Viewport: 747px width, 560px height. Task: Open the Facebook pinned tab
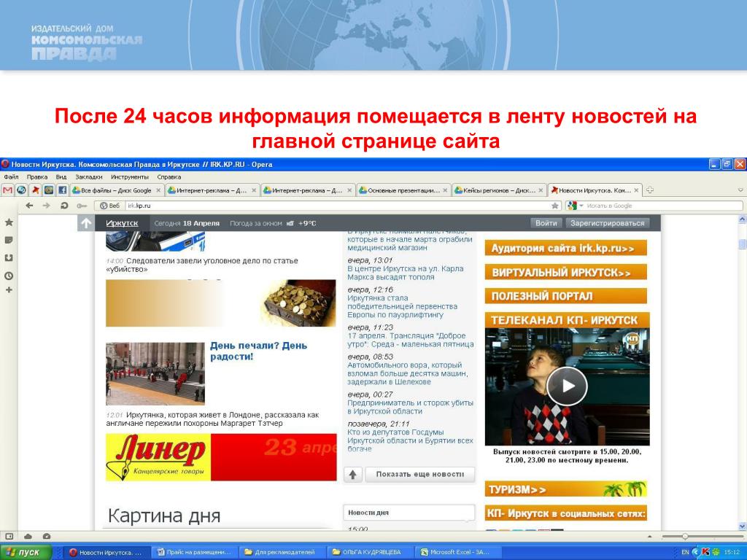click(x=63, y=190)
